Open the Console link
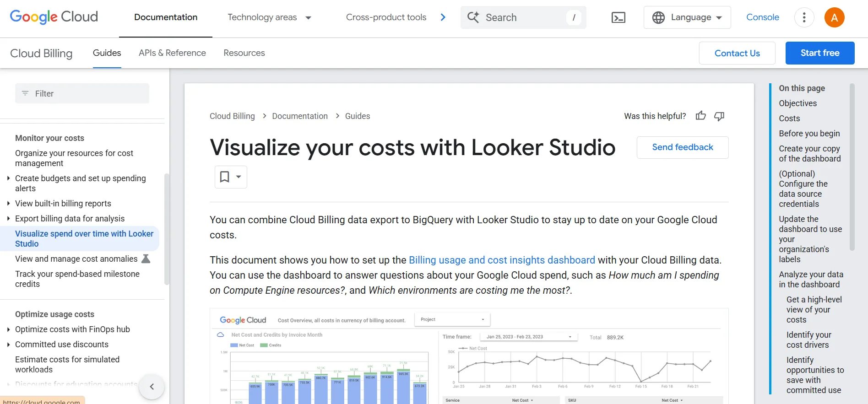The width and height of the screenshot is (868, 404). coord(763,17)
